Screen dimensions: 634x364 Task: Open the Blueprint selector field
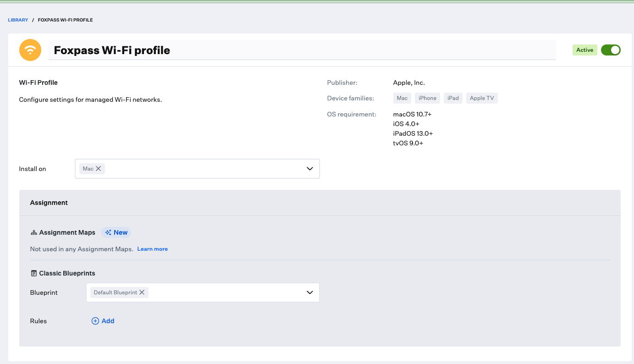click(203, 292)
